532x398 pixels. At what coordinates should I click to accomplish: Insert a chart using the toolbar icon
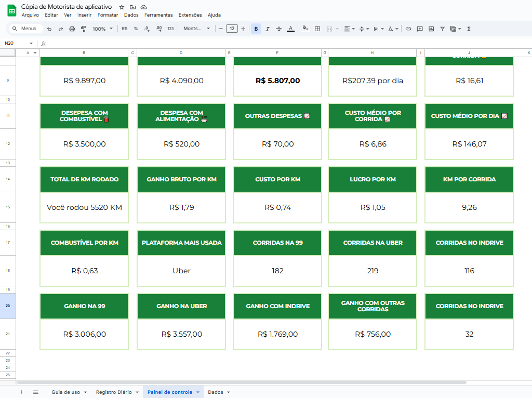pyautogui.click(x=431, y=29)
